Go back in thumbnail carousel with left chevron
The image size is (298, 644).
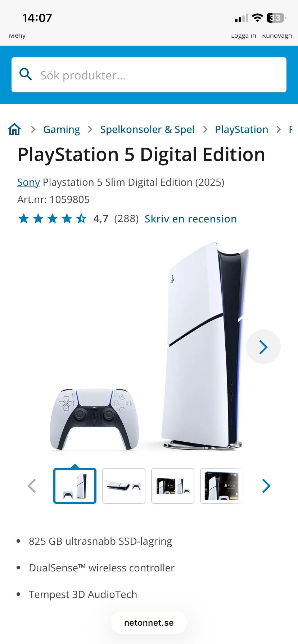coord(32,486)
